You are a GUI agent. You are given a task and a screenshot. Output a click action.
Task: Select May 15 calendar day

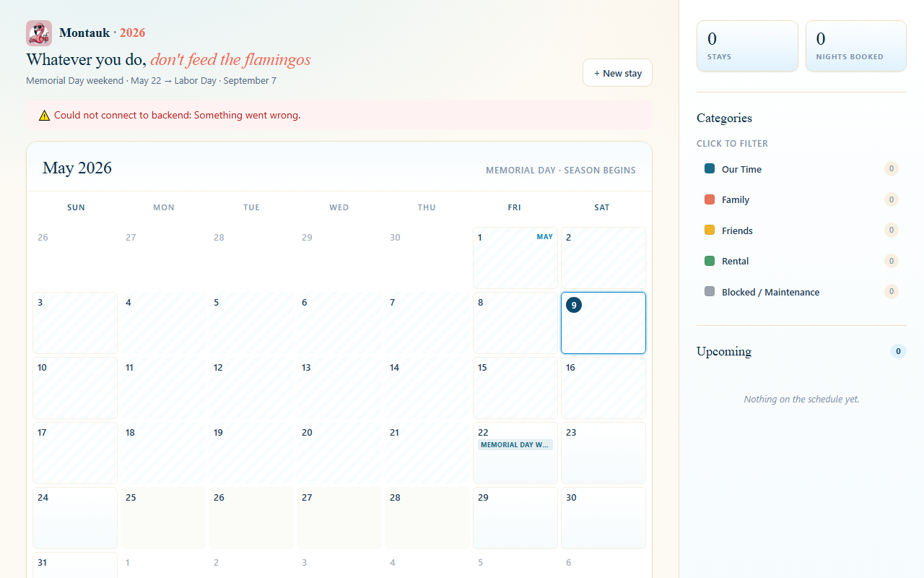[515, 388]
